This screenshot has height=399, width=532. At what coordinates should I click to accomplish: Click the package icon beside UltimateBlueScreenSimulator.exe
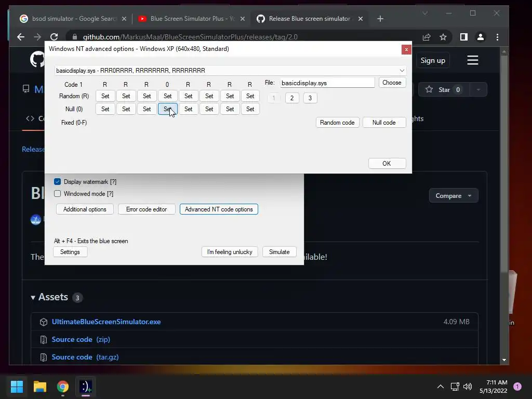(x=44, y=322)
